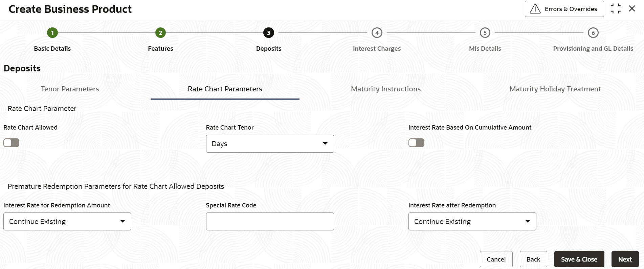Jump to step 5 Mis Details circle
This screenshot has width=644, height=269.
tap(485, 33)
